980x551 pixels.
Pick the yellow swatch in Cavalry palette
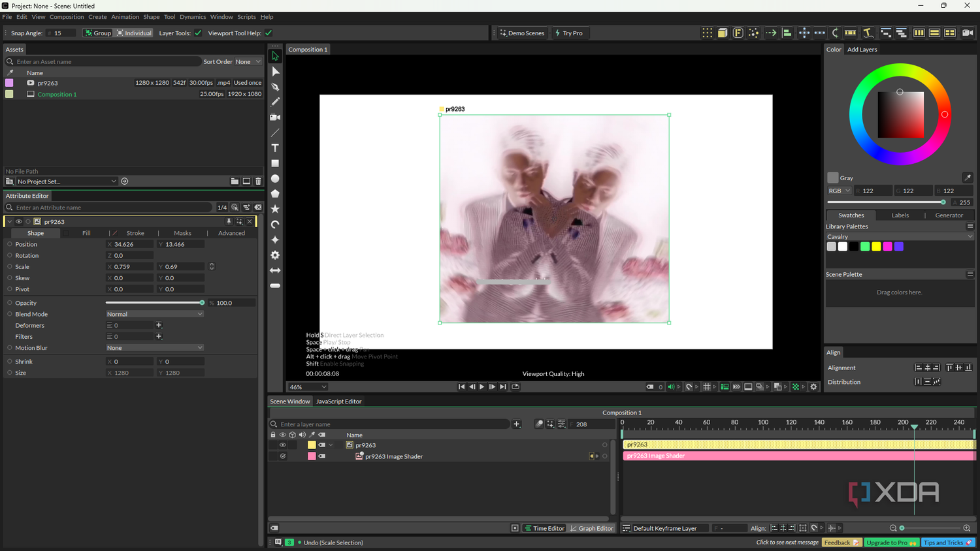(x=876, y=247)
